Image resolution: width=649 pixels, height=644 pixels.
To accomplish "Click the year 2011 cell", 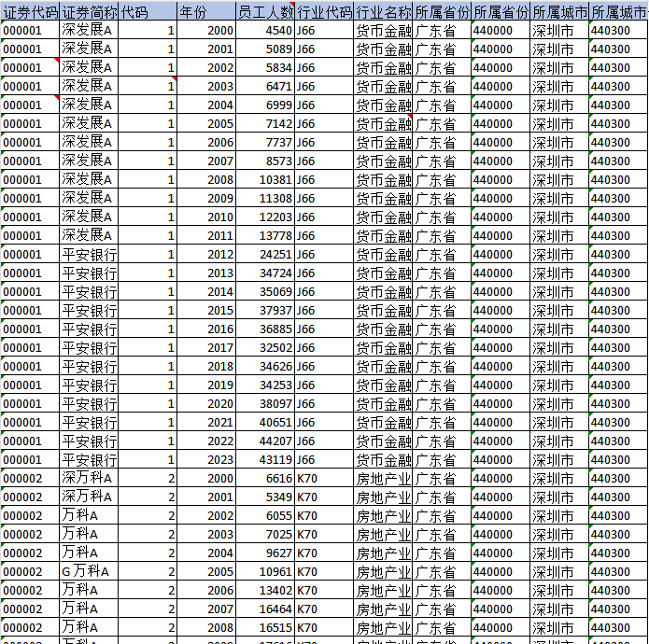I will coord(206,235).
